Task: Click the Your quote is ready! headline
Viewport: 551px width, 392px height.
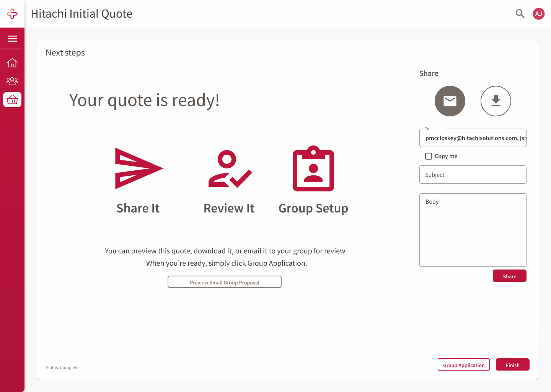Action: 144,100
